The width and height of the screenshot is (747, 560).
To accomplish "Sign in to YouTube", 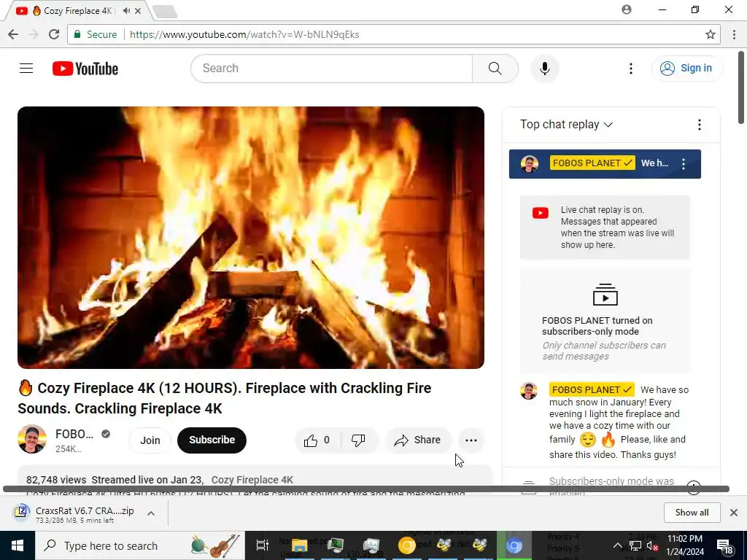I will click(686, 68).
